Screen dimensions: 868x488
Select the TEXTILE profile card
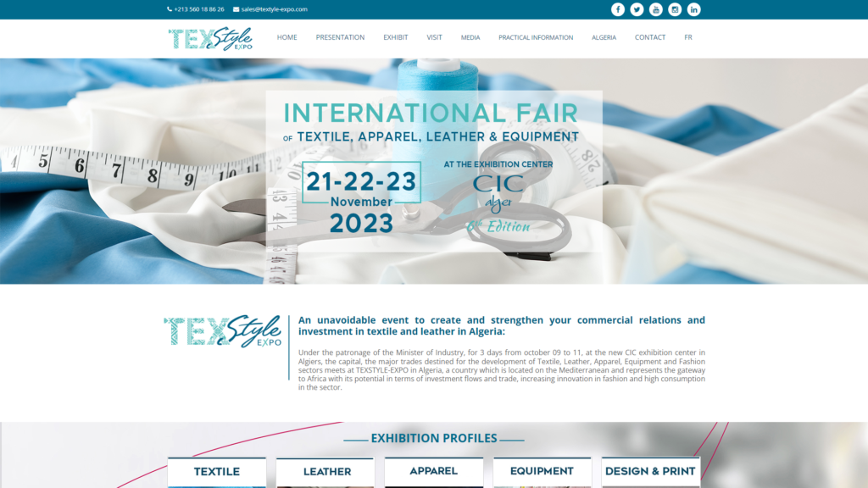pos(217,473)
